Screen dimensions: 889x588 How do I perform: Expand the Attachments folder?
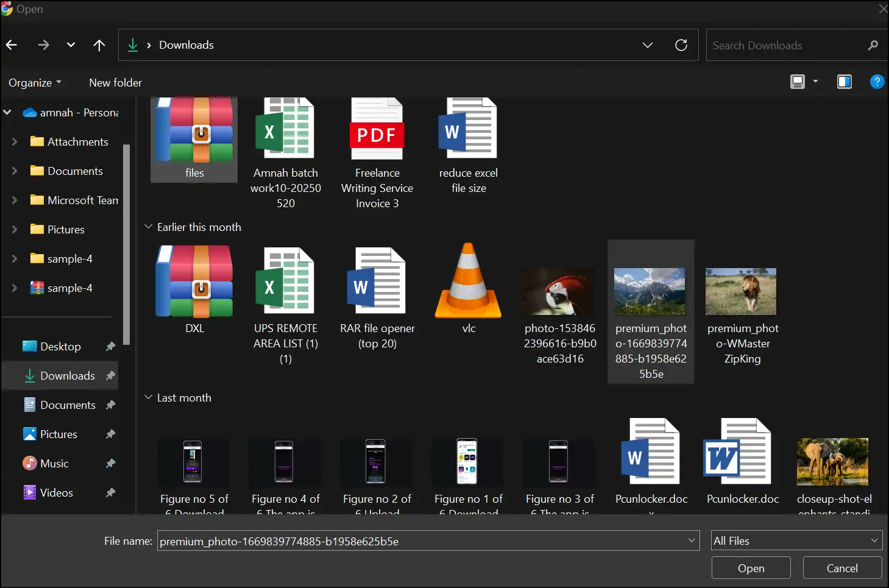coord(15,141)
